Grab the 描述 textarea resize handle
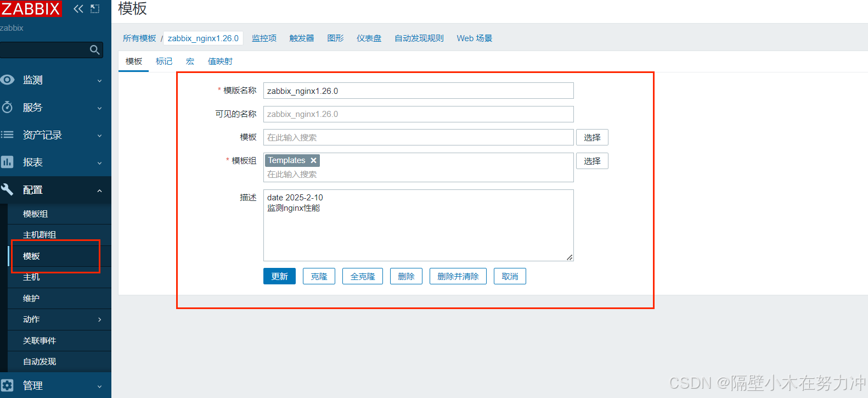Viewport: 868px width, 398px height. (570, 257)
